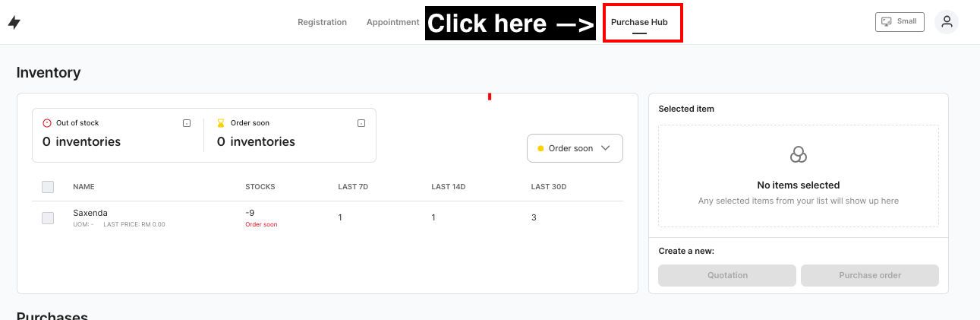Click the Quotation button
980x320 pixels.
pos(726,275)
